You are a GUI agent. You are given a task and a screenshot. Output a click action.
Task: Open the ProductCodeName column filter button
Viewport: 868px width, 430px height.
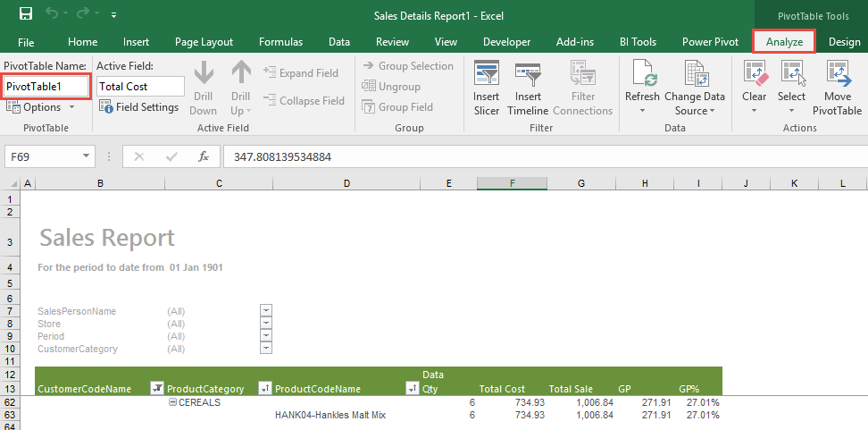[x=413, y=389]
